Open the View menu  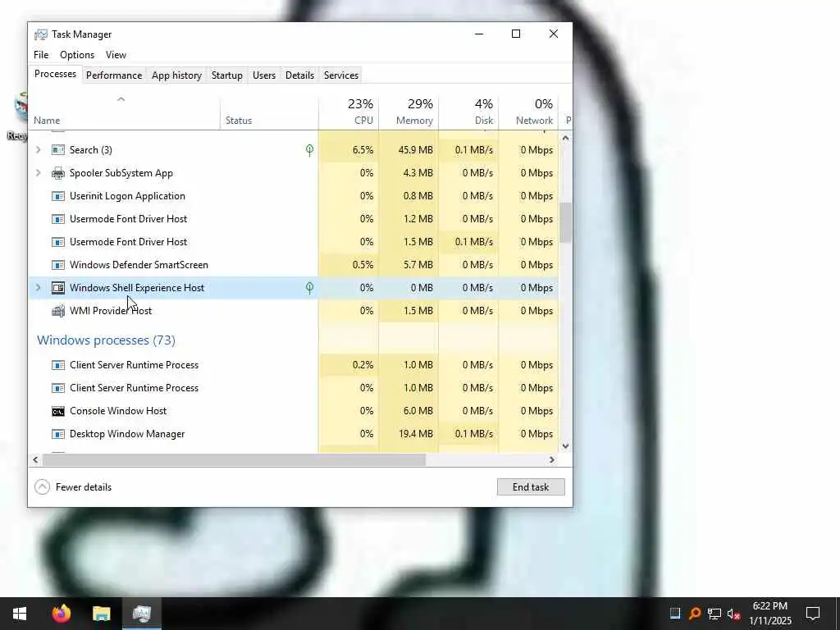click(x=116, y=55)
